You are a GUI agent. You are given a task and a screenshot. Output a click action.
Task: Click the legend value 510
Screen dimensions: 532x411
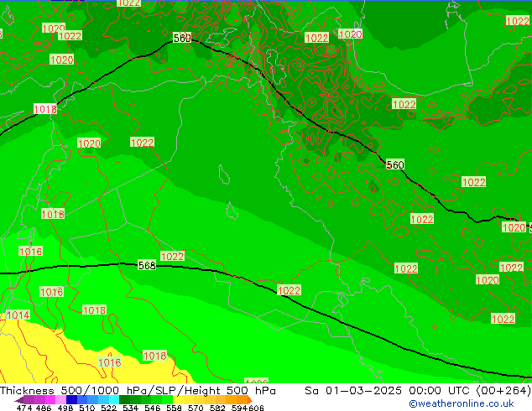coord(87,408)
